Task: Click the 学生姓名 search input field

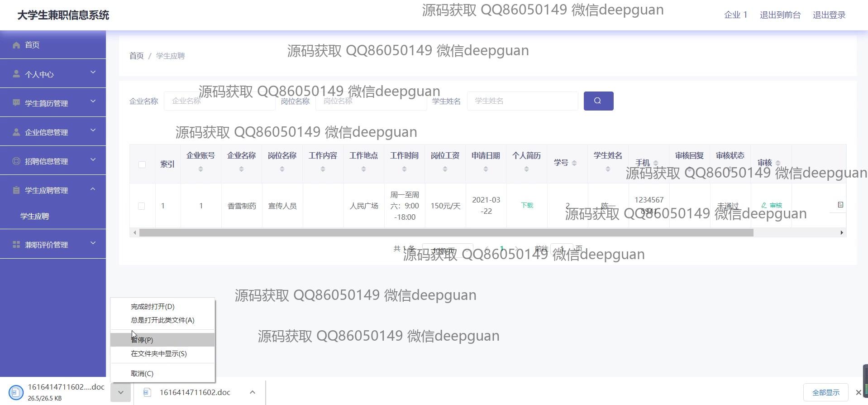Action: pos(522,101)
